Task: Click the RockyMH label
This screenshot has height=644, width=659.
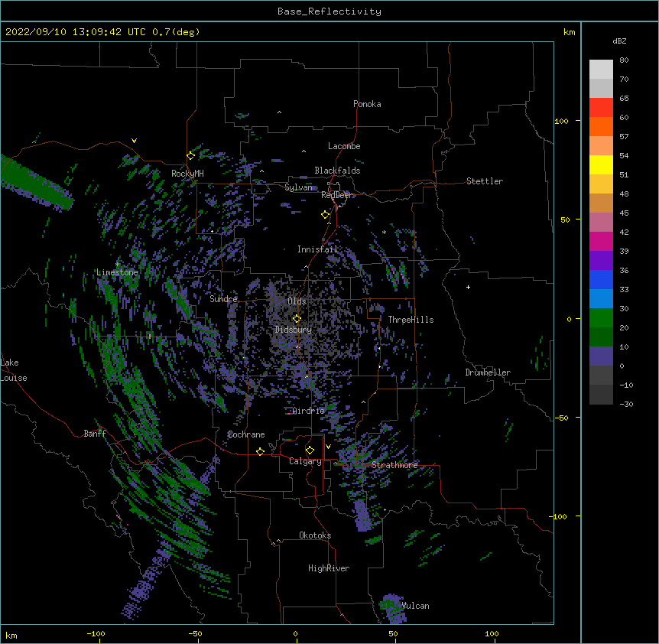Action: (187, 174)
